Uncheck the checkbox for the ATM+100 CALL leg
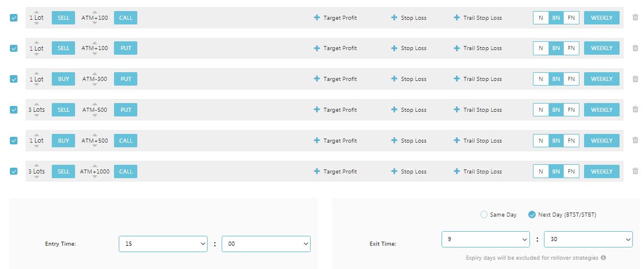Viewport: 644px width, 269px height. [13, 17]
